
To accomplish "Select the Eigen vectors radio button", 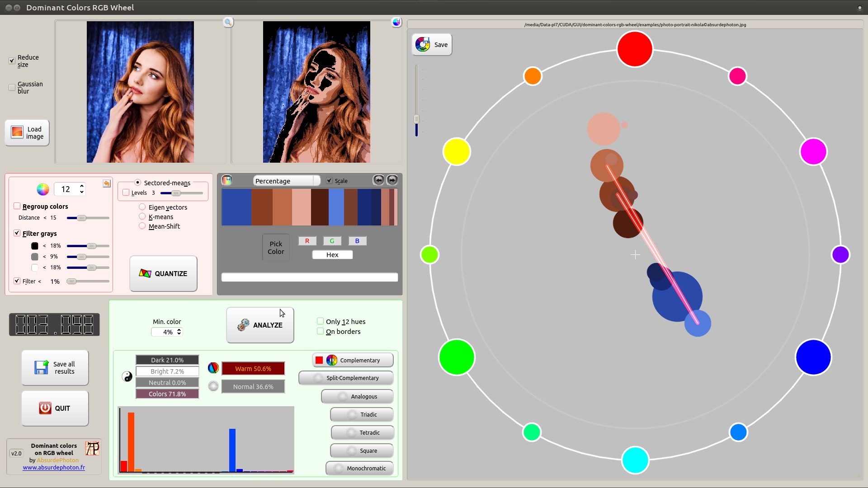I will [x=142, y=207].
